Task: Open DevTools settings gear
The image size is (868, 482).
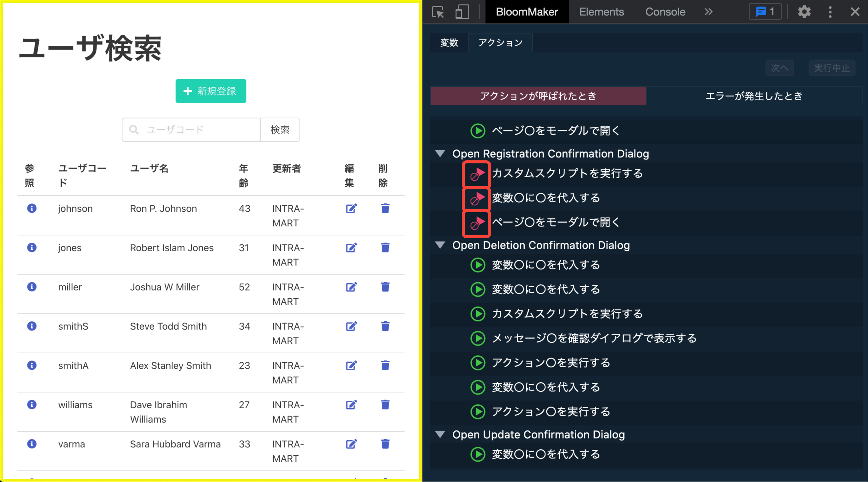Action: coord(804,12)
